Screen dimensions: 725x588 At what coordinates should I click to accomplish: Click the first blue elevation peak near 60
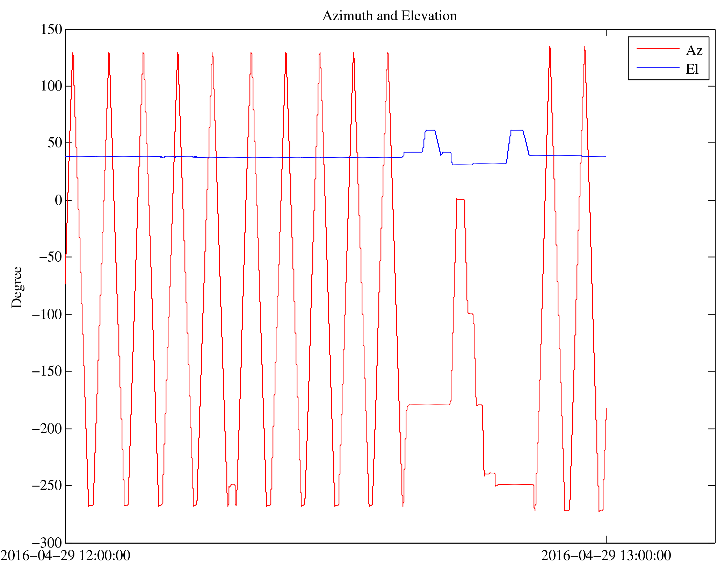(x=430, y=130)
